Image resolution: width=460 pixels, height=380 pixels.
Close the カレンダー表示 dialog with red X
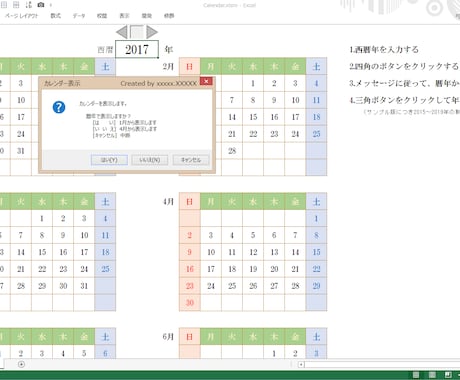point(206,81)
